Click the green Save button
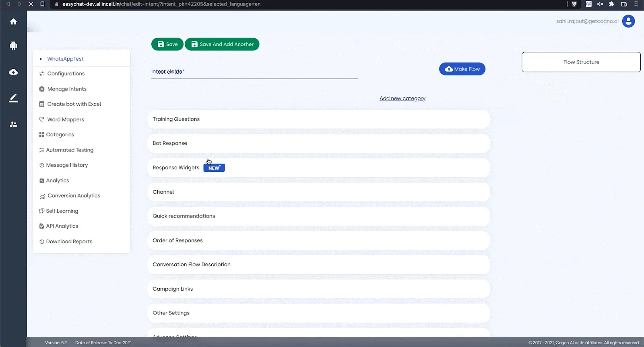 pyautogui.click(x=167, y=44)
